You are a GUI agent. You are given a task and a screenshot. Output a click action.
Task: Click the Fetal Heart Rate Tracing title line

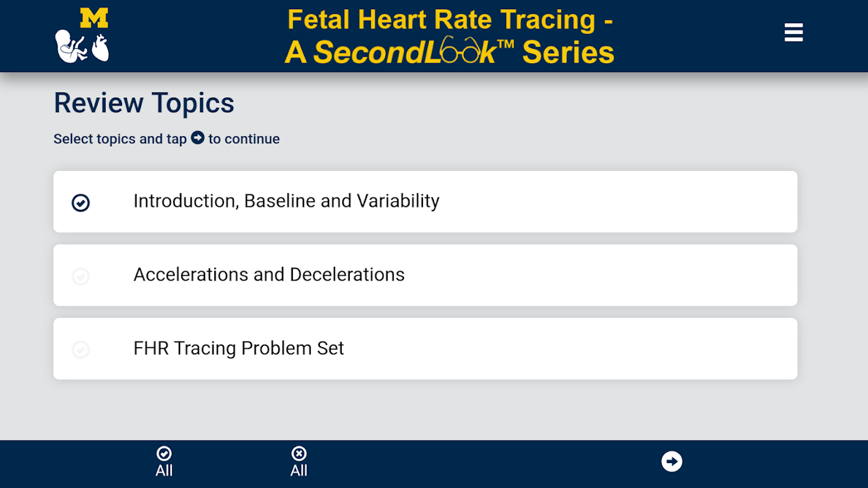pos(450,20)
